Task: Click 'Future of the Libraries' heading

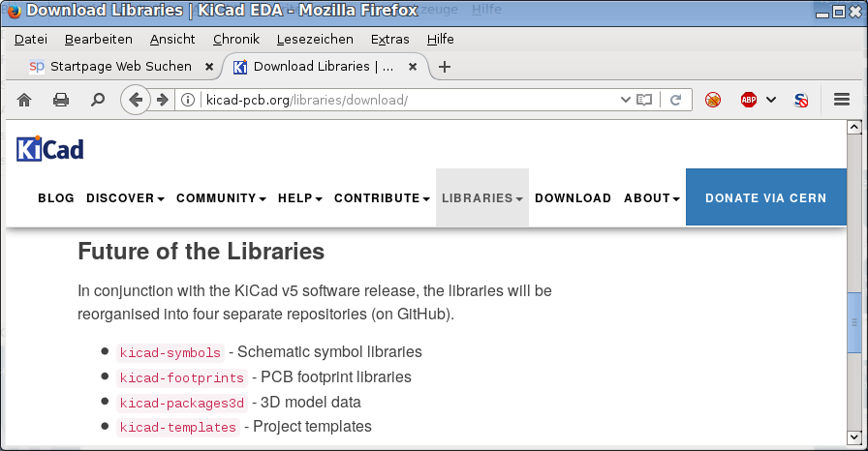Action: coord(201,252)
